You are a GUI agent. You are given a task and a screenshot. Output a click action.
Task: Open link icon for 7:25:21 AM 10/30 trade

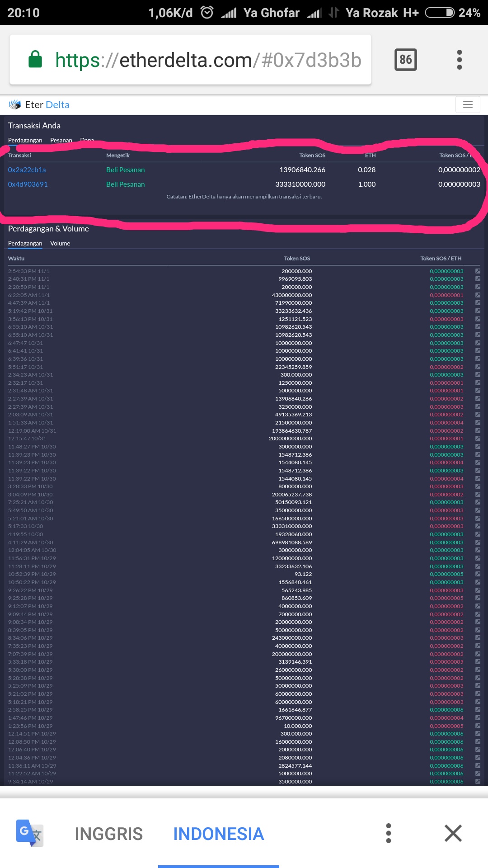pyautogui.click(x=478, y=502)
